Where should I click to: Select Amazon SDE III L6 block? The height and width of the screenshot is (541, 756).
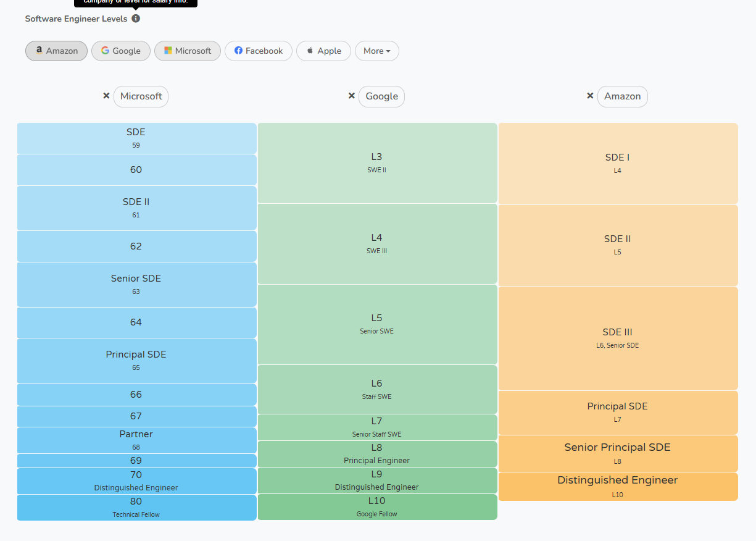coord(618,338)
